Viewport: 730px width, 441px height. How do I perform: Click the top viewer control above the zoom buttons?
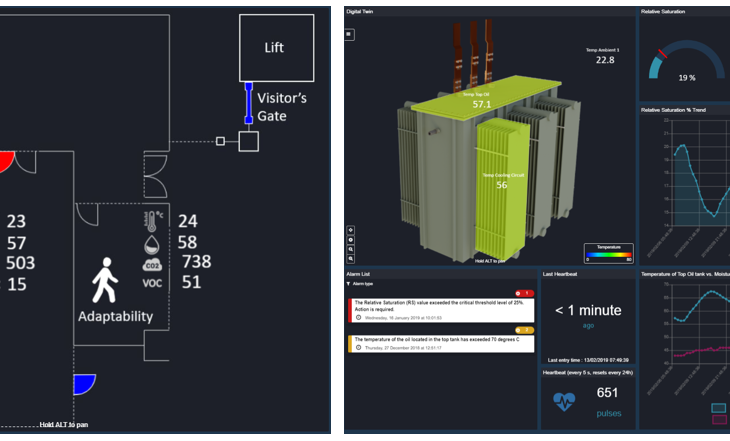(x=350, y=229)
